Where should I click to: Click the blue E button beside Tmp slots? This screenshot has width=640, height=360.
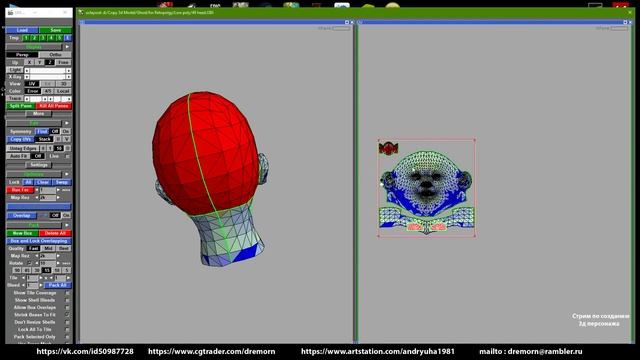point(68,38)
